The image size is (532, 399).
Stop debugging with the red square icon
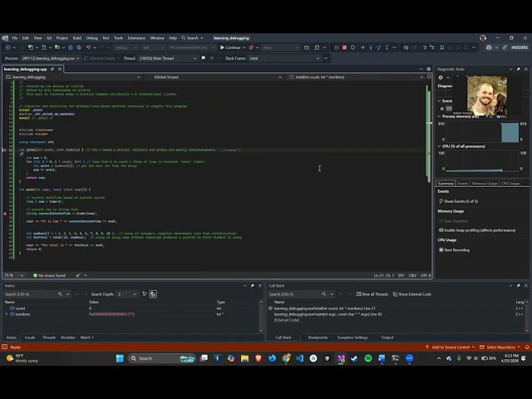tap(344, 47)
